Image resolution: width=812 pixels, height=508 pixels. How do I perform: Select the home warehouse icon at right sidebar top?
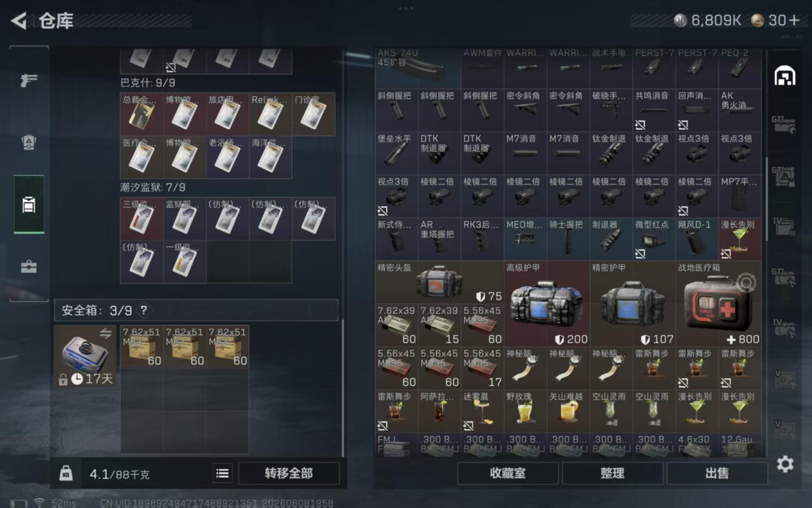tap(785, 76)
